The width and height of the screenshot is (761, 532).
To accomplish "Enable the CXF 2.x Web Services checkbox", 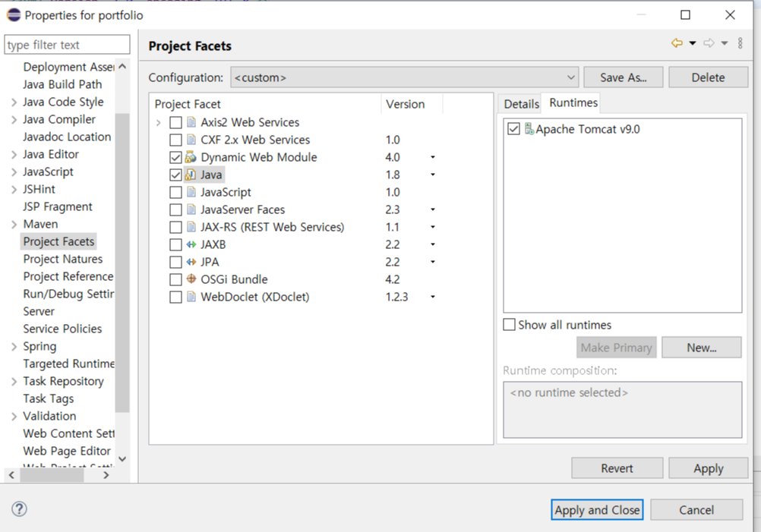I will point(175,140).
